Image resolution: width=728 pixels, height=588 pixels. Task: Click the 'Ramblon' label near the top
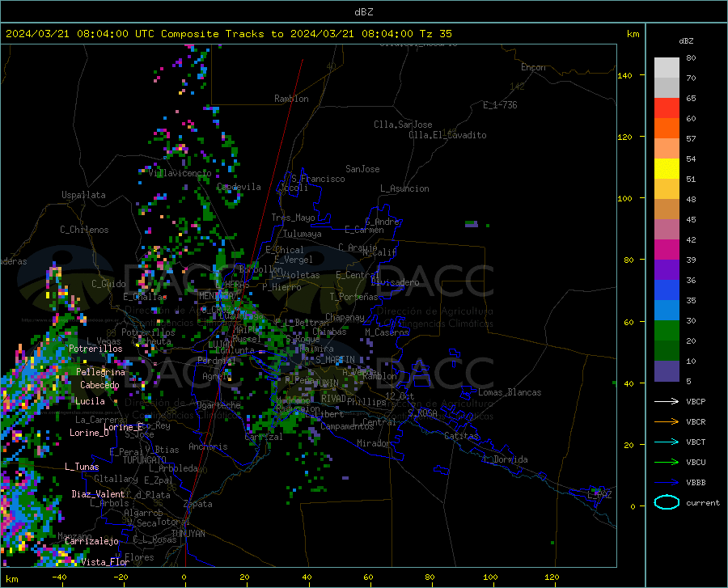[291, 99]
